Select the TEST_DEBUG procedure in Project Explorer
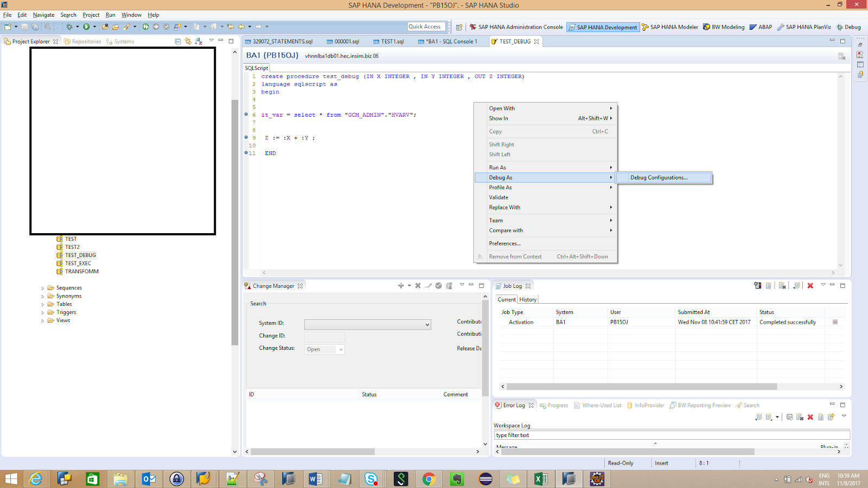This screenshot has width=868, height=488. point(81,255)
